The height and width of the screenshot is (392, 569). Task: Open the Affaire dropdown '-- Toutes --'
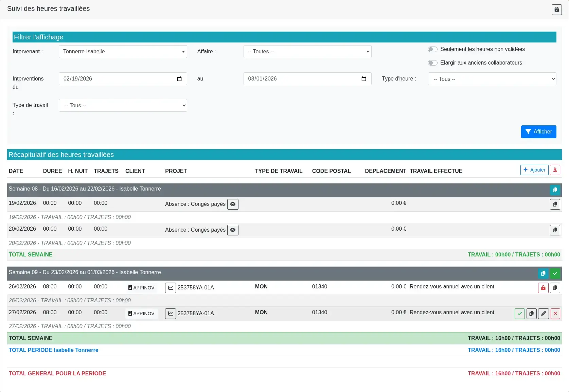pos(307,52)
